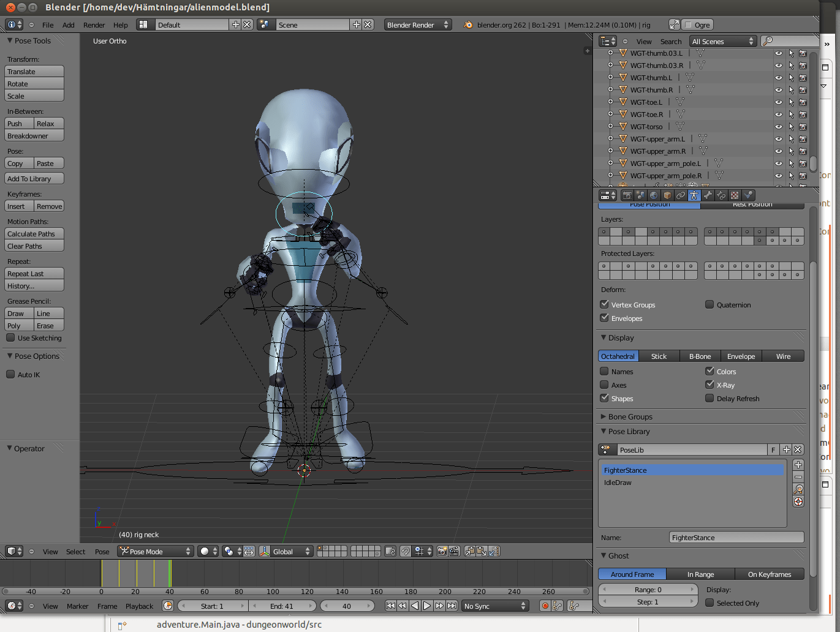The image size is (840, 632).
Task: Open the Render menu
Action: click(94, 25)
